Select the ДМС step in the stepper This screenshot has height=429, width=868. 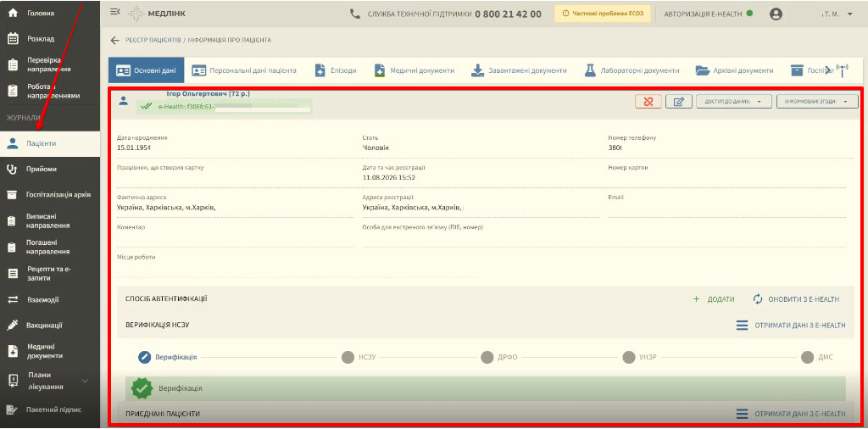(817, 357)
